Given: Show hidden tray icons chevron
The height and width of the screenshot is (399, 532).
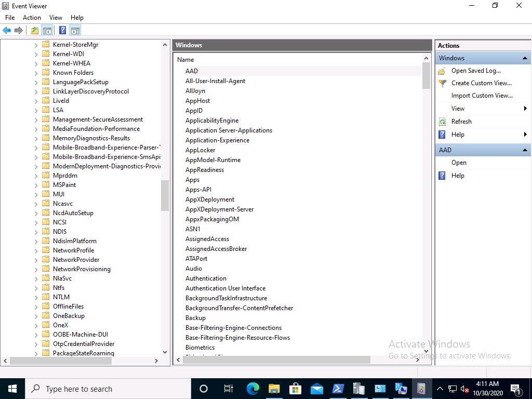Looking at the screenshot, I should (x=440, y=389).
